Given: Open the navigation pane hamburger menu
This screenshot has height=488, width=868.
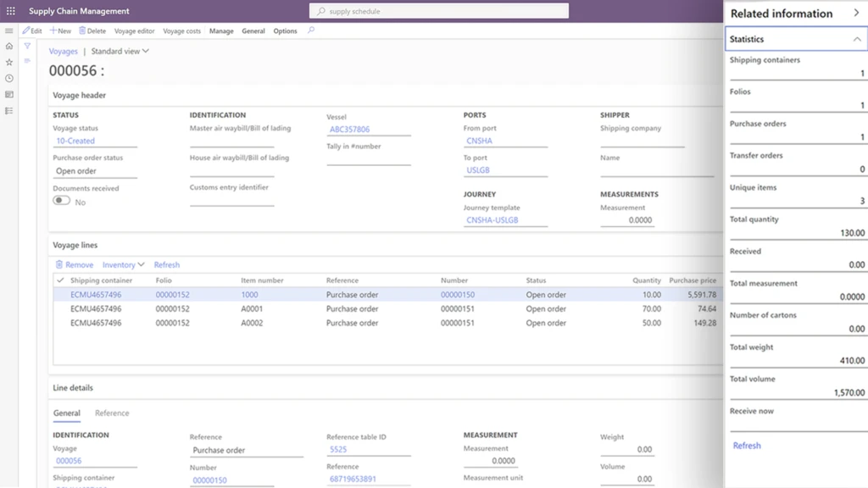Looking at the screenshot, I should (8, 30).
